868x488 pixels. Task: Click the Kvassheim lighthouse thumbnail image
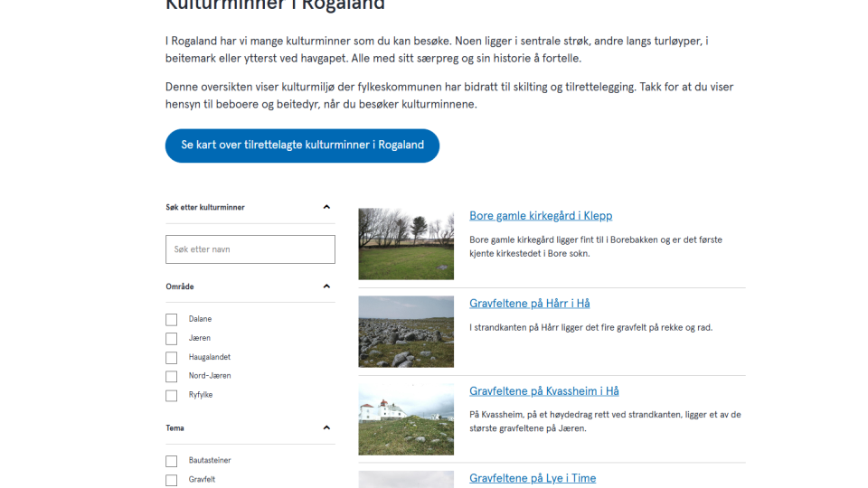coord(406,419)
